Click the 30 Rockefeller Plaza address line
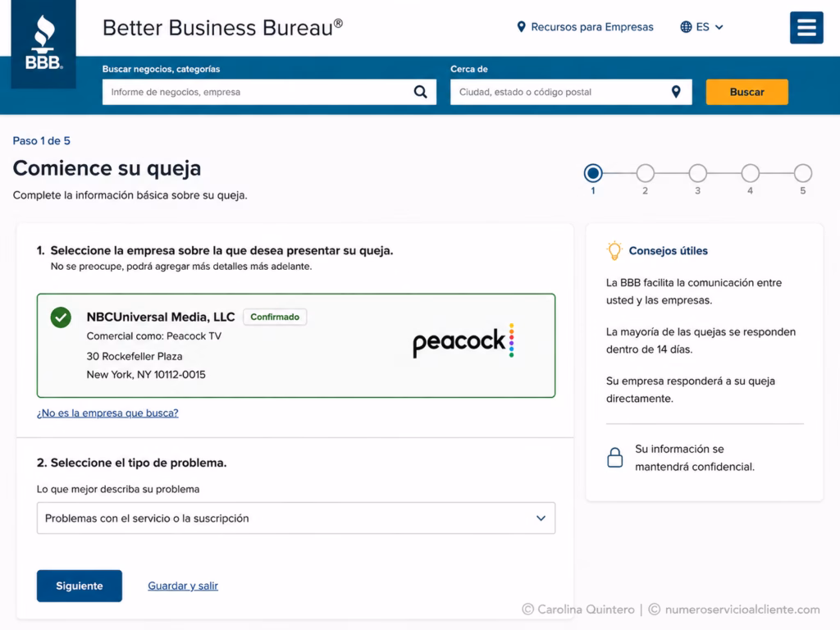Viewport: 840px width, 630px height. coord(135,356)
